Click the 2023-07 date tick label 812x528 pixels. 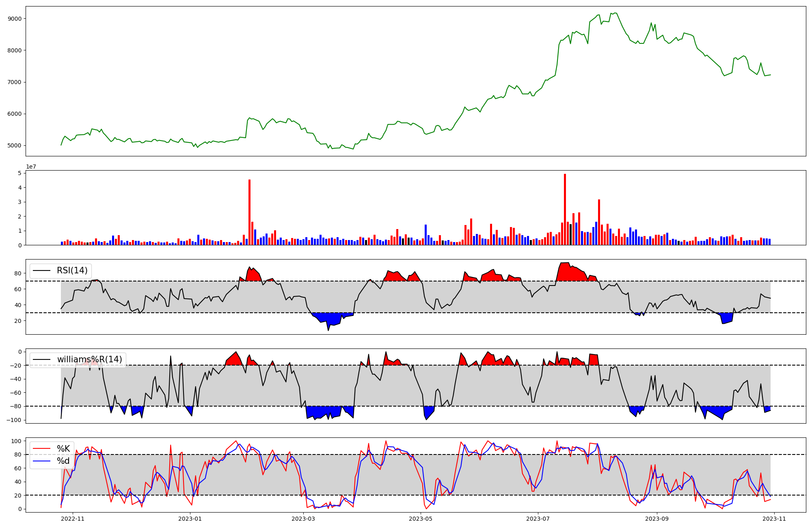tap(538, 519)
